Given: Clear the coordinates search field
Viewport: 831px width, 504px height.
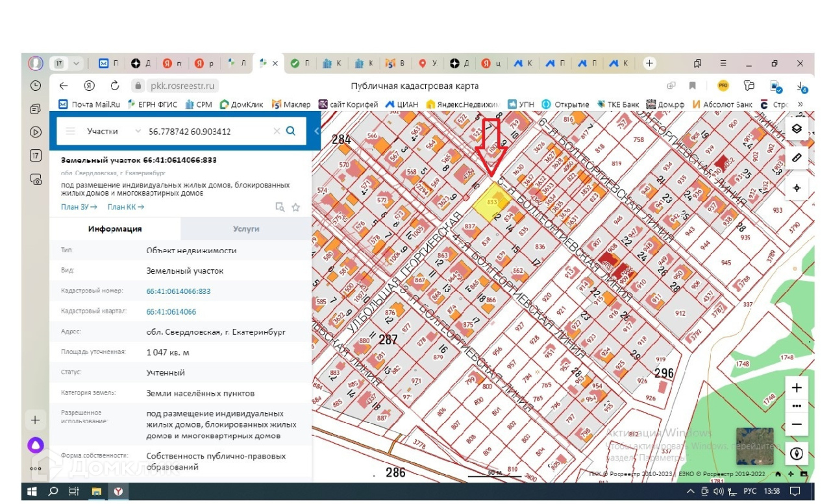Looking at the screenshot, I should coord(277,131).
